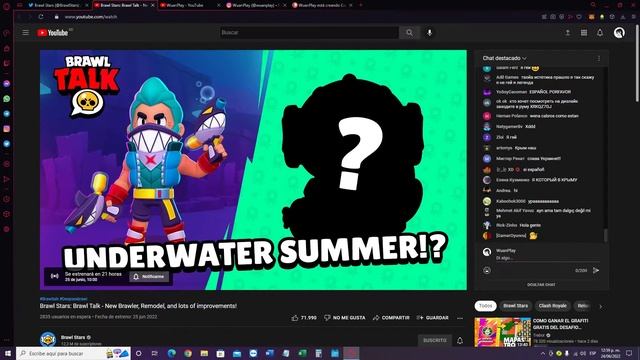
Task: Click channel notification bell beside SUSCRITO
Action: (x=460, y=340)
